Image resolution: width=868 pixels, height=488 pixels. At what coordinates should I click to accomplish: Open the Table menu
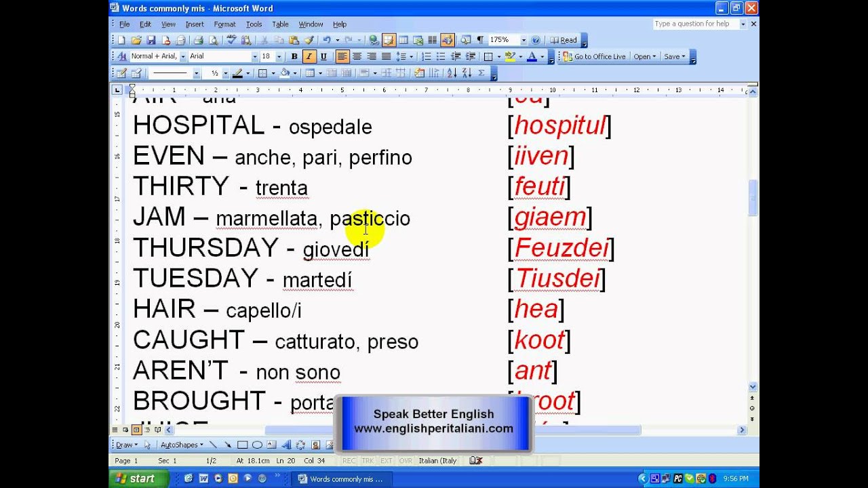pyautogui.click(x=280, y=24)
